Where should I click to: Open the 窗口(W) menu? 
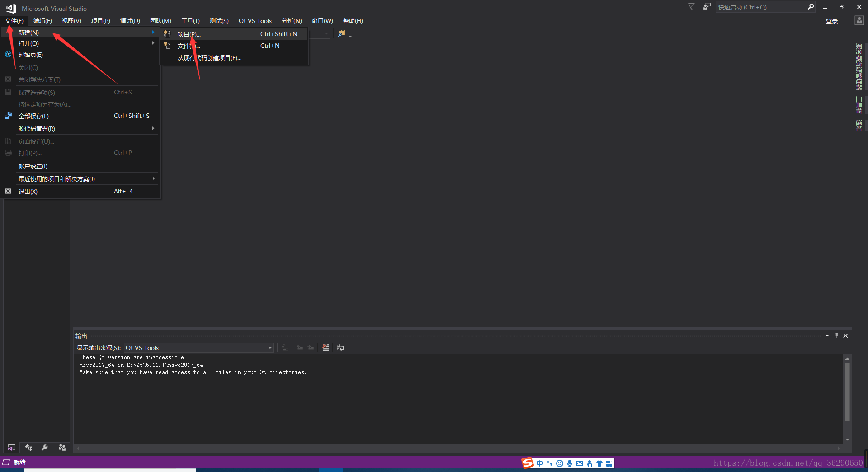tap(322, 21)
